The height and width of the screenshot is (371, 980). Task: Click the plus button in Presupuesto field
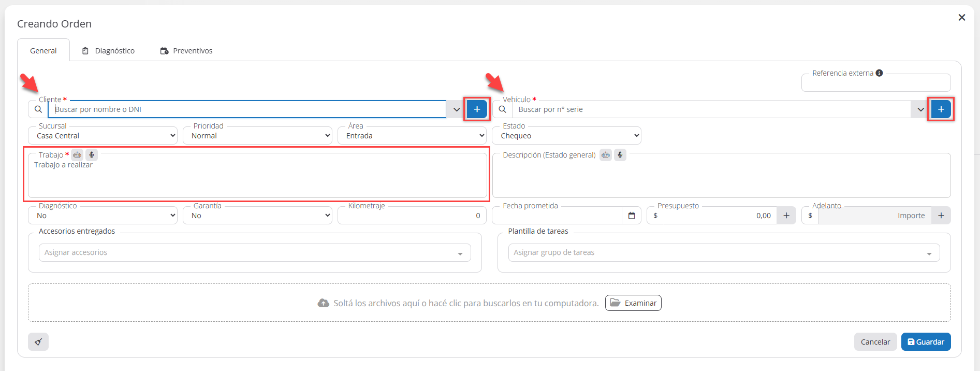(786, 216)
